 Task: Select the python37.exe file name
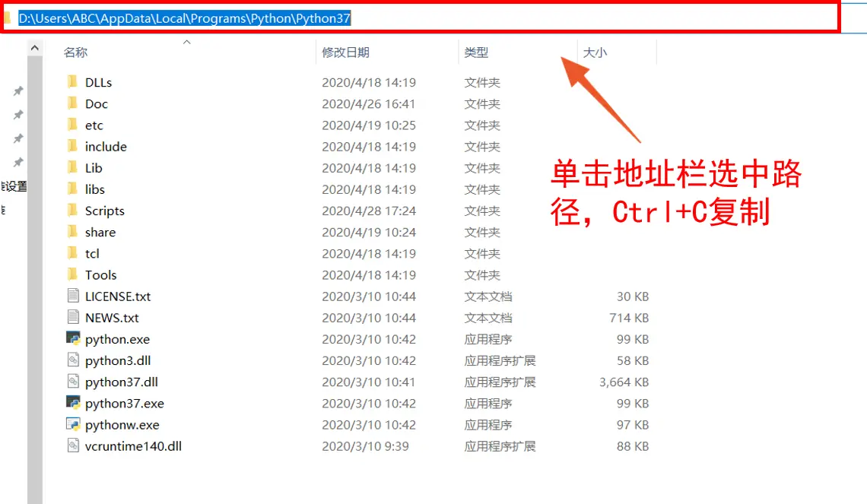(125, 404)
